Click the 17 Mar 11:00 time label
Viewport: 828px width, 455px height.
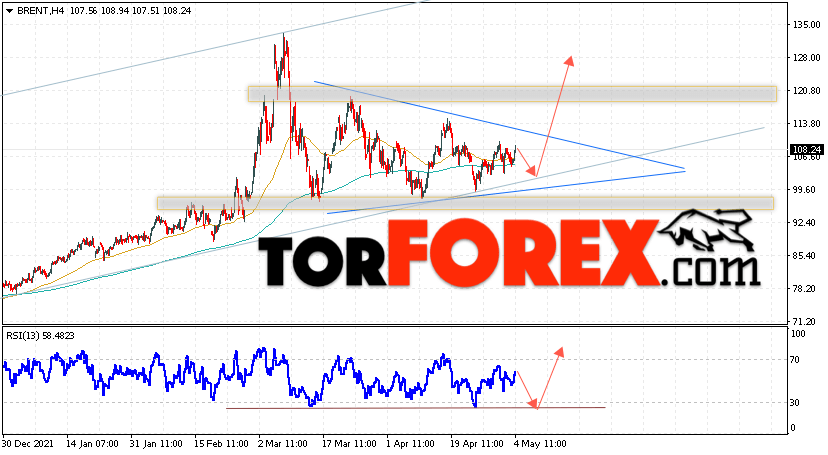[350, 443]
